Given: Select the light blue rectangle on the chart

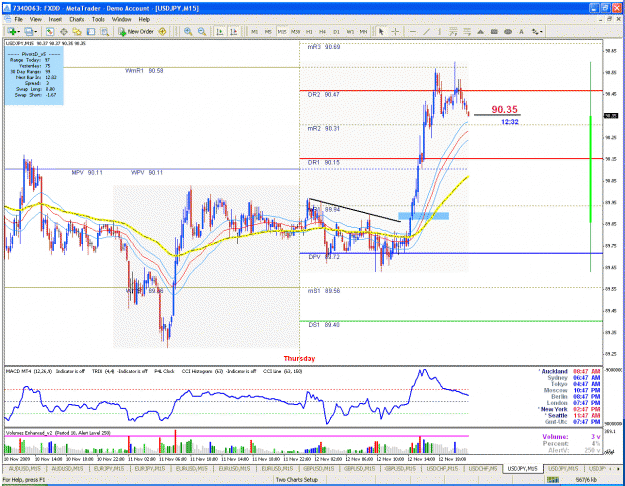Looking at the screenshot, I should [x=424, y=216].
